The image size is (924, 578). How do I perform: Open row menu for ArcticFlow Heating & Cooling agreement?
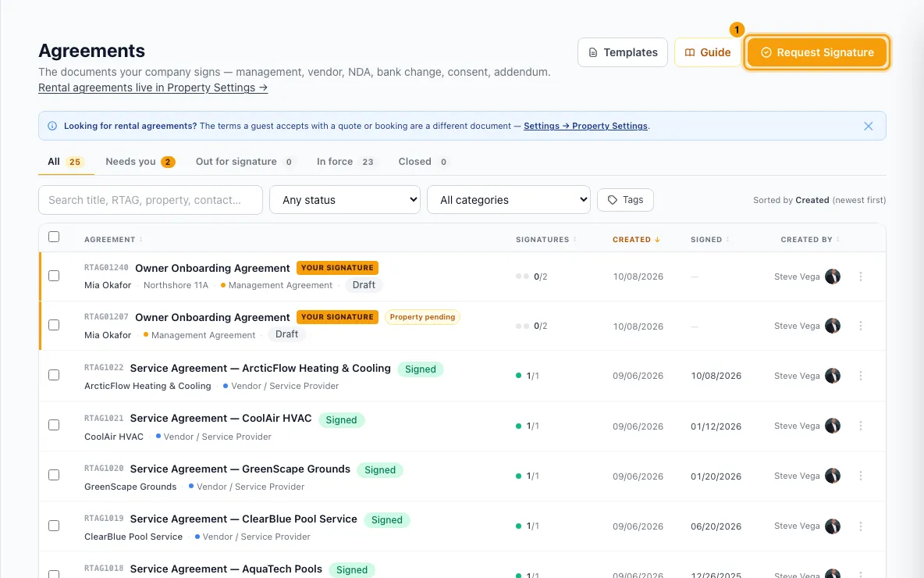(x=860, y=376)
